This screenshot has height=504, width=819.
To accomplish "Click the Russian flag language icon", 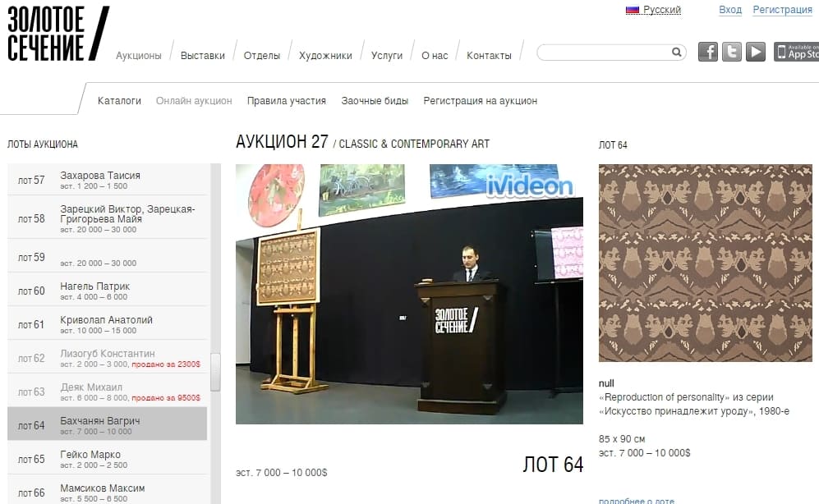I will pos(633,9).
